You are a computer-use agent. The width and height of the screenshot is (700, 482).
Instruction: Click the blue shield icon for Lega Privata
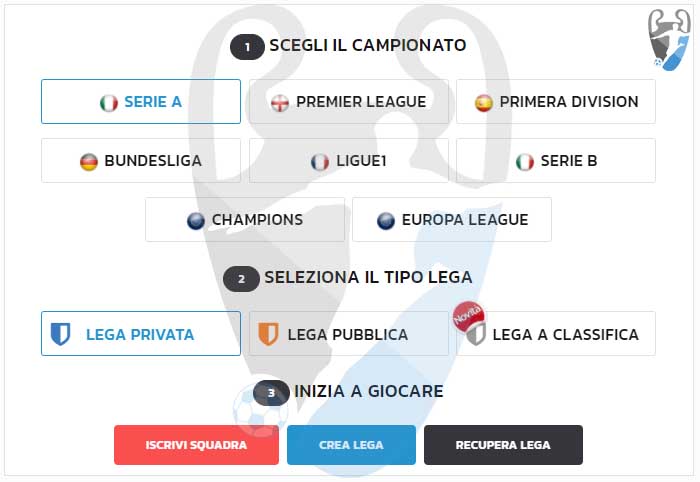point(61,334)
